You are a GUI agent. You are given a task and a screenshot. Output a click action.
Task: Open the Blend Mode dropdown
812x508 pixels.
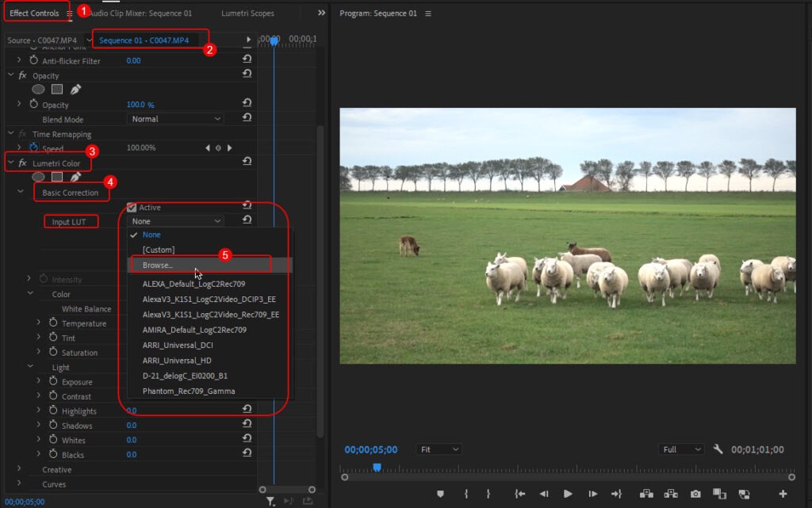point(175,119)
